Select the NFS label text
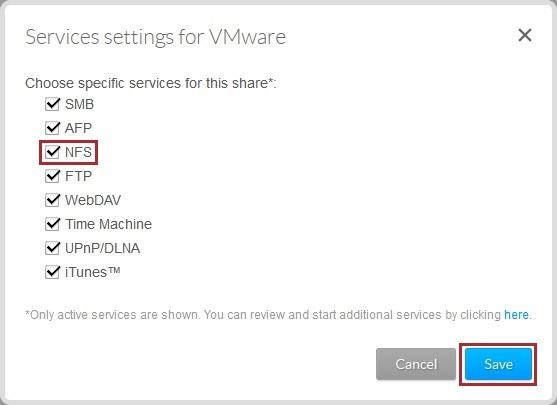Image resolution: width=557 pixels, height=405 pixels. coord(79,152)
